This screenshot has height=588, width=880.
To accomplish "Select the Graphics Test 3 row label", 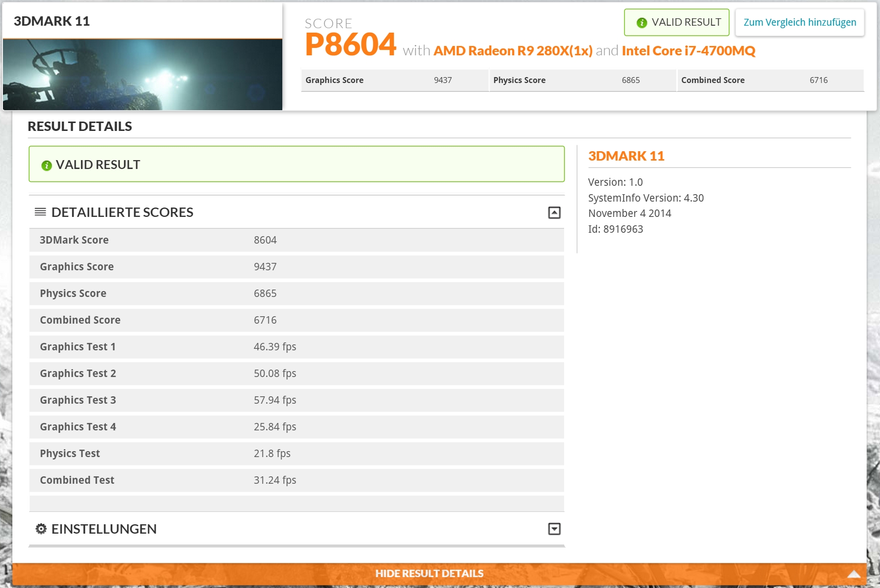I will click(x=78, y=400).
